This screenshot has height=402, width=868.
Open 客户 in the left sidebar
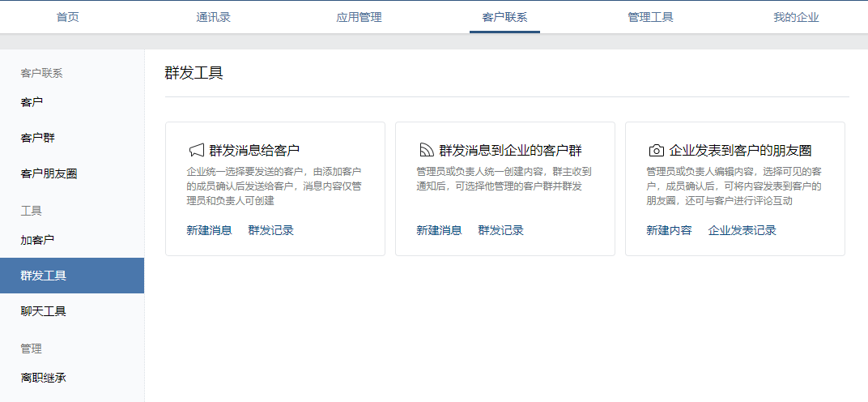tap(32, 102)
